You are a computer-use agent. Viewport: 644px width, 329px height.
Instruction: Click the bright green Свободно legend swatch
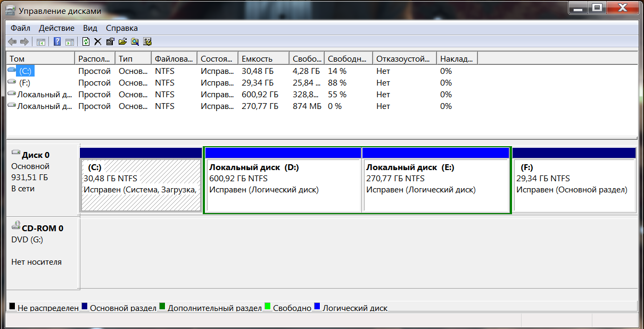tap(268, 307)
